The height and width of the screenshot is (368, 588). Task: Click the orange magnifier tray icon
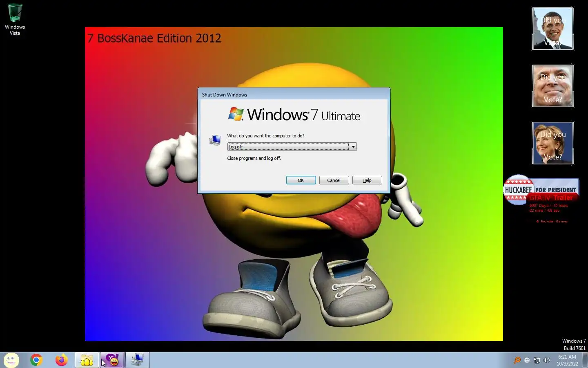[x=517, y=360]
